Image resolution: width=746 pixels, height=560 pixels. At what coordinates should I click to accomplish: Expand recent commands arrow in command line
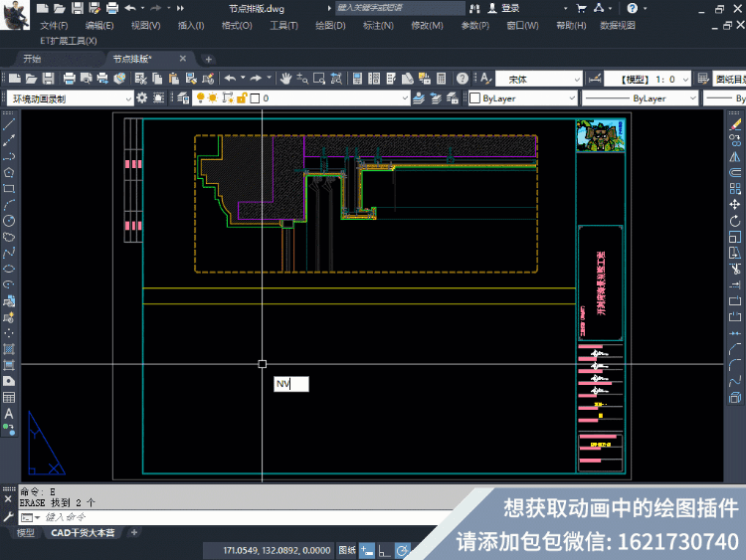[x=38, y=517]
